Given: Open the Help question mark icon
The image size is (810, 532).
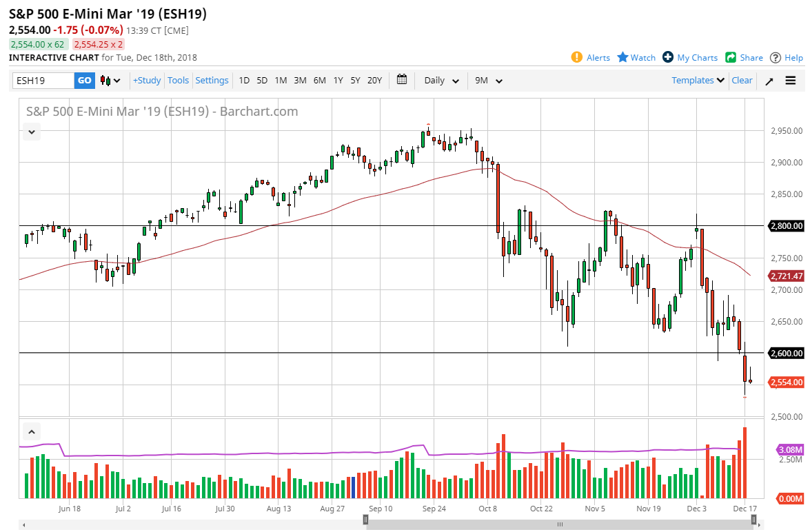Looking at the screenshot, I should [776, 57].
